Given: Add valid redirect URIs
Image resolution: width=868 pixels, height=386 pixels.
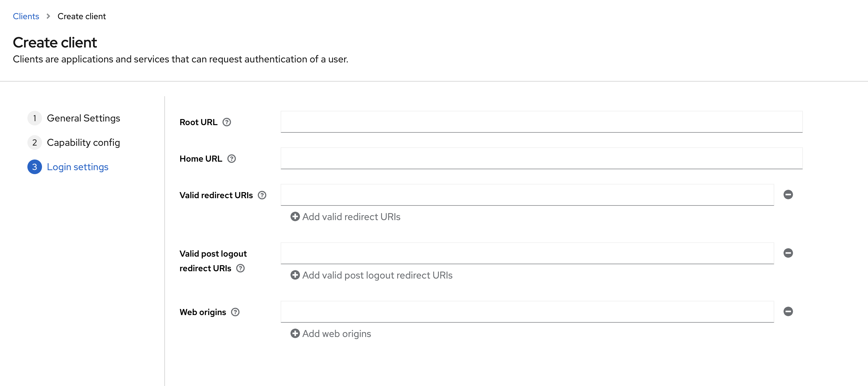Looking at the screenshot, I should (x=345, y=217).
